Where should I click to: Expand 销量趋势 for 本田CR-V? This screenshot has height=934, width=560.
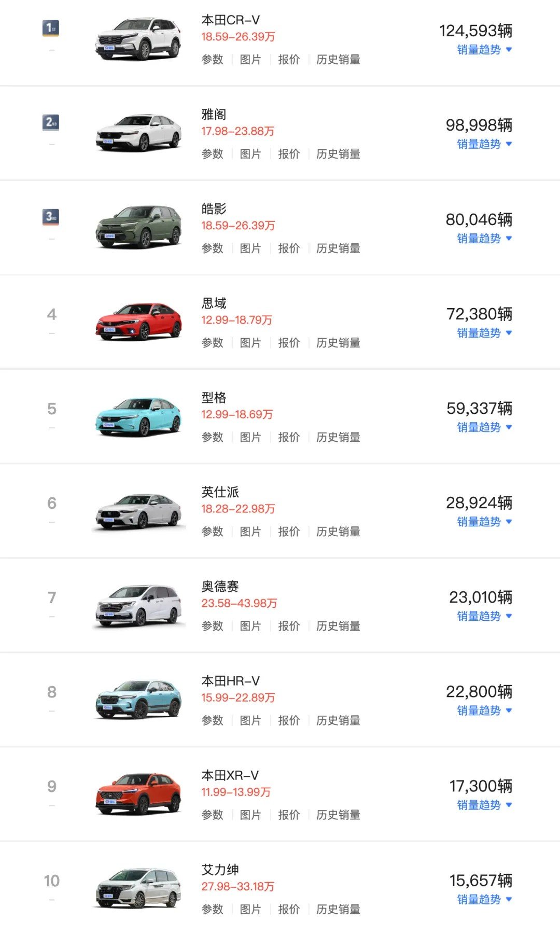(484, 50)
